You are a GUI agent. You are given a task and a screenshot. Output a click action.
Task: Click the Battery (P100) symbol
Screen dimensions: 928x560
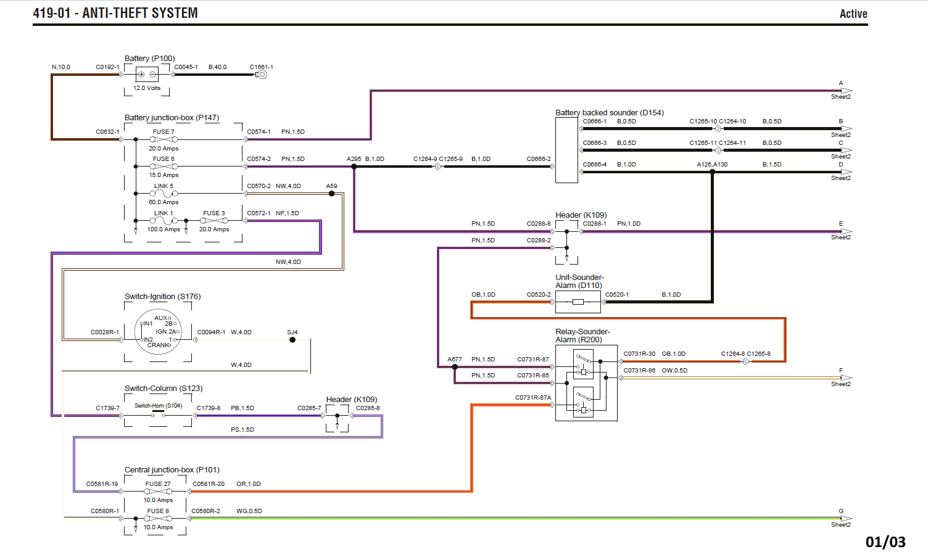(x=147, y=75)
